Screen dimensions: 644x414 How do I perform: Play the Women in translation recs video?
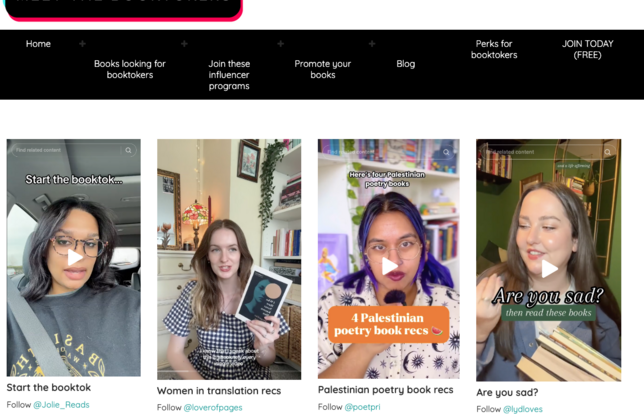coord(229,258)
